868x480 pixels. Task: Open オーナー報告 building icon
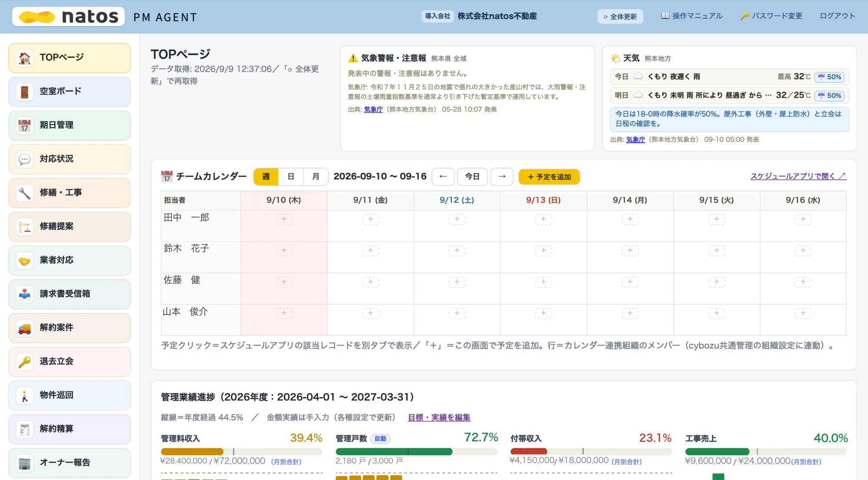coord(25,463)
